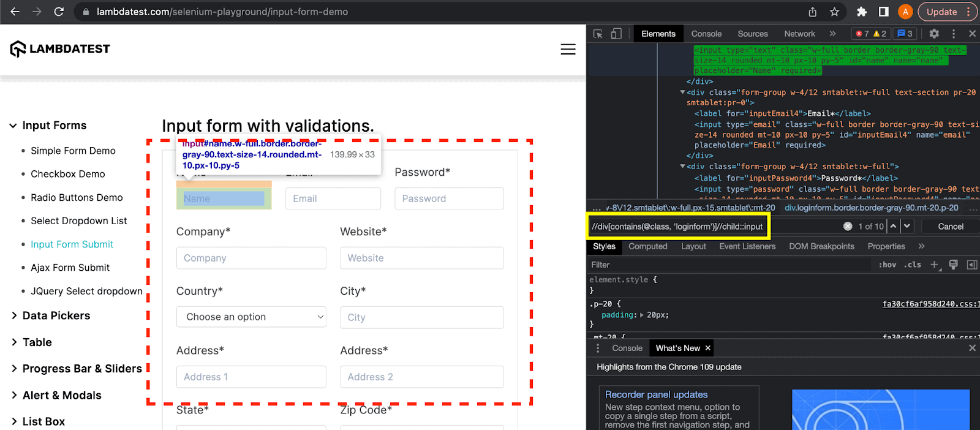The image size is (980, 430).
Task: Switch to Styles pane
Action: (604, 246)
